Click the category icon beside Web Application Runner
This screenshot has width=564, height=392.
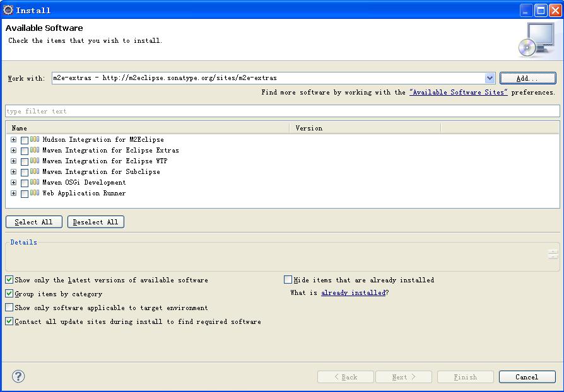point(35,193)
